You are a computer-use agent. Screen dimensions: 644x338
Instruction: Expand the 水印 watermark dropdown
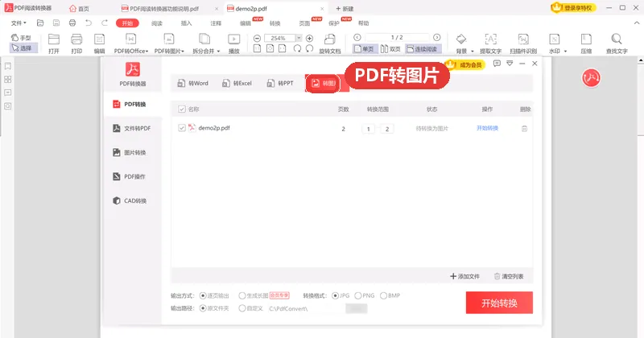[566, 52]
